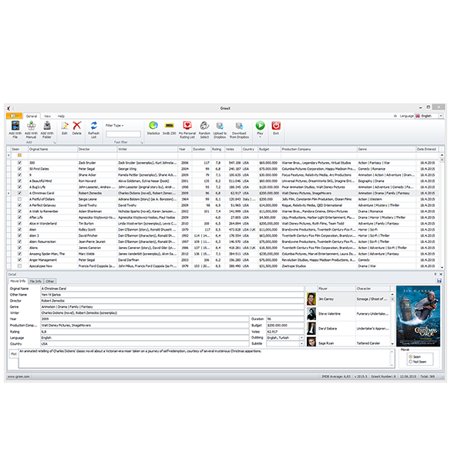This screenshot has width=451, height=476.
Task: Select the Not Seen radio button
Action: 410,362
